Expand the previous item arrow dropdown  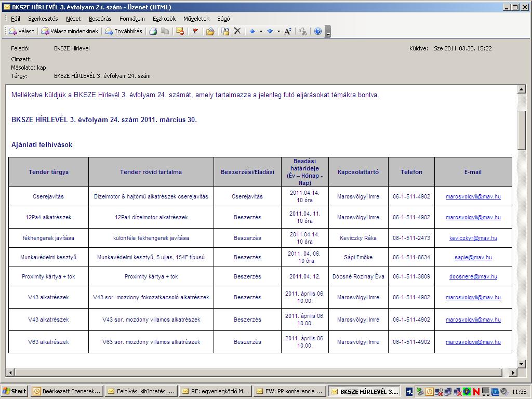tap(261, 31)
